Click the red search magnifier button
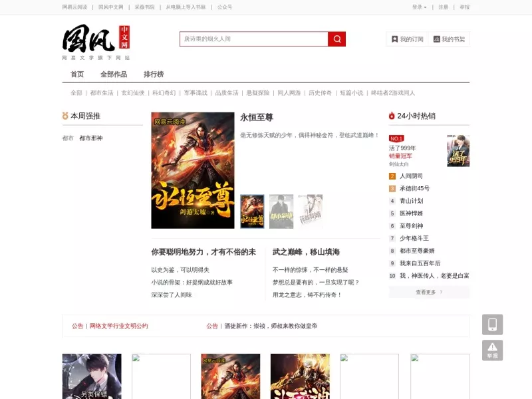532x399 pixels. pos(336,39)
